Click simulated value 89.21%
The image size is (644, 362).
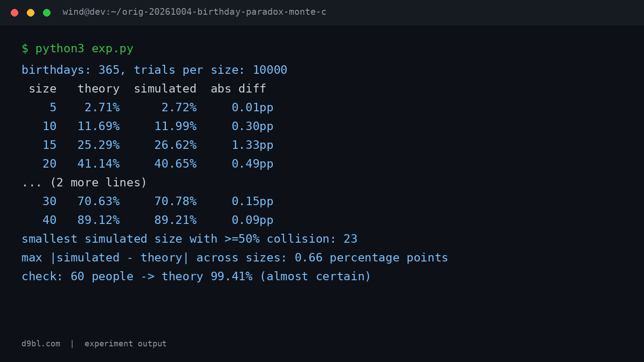pos(175,220)
